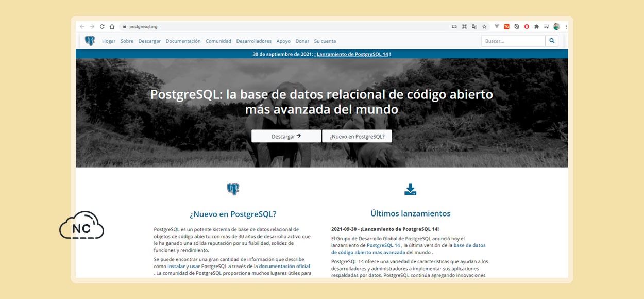Open Chrome three-dot menu

pos(566,26)
